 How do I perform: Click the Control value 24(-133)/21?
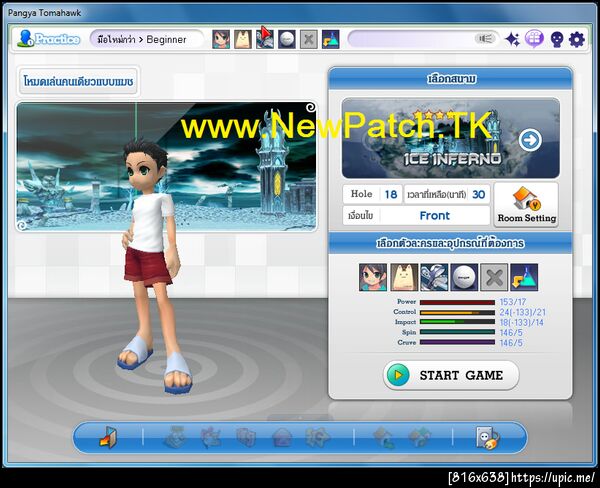click(x=522, y=312)
